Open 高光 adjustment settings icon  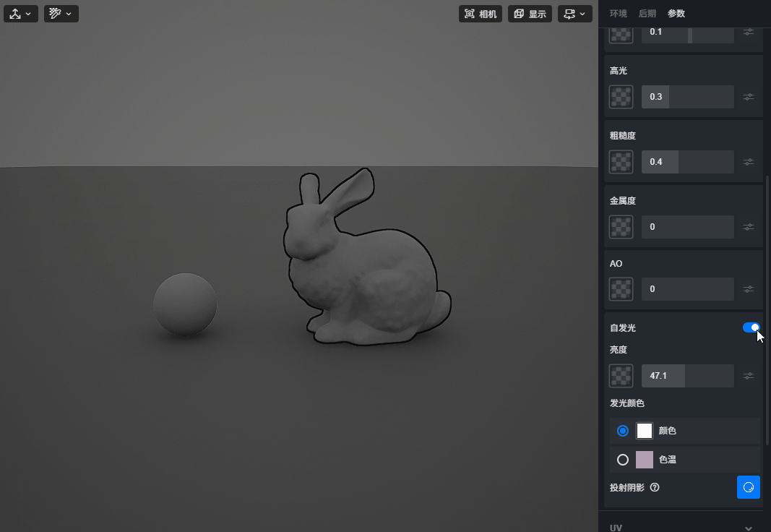pyautogui.click(x=749, y=97)
